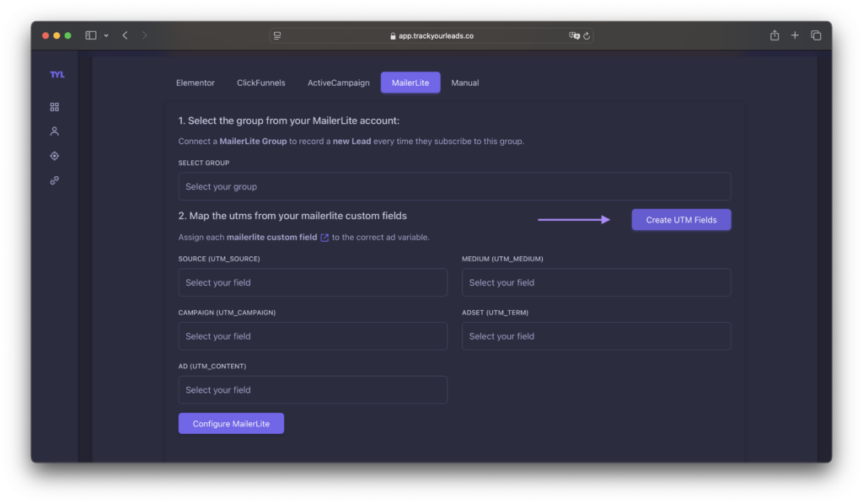Open the Campaign (UTM_CAMPAIGN) field dropdown
The width and height of the screenshot is (863, 504).
coord(313,336)
